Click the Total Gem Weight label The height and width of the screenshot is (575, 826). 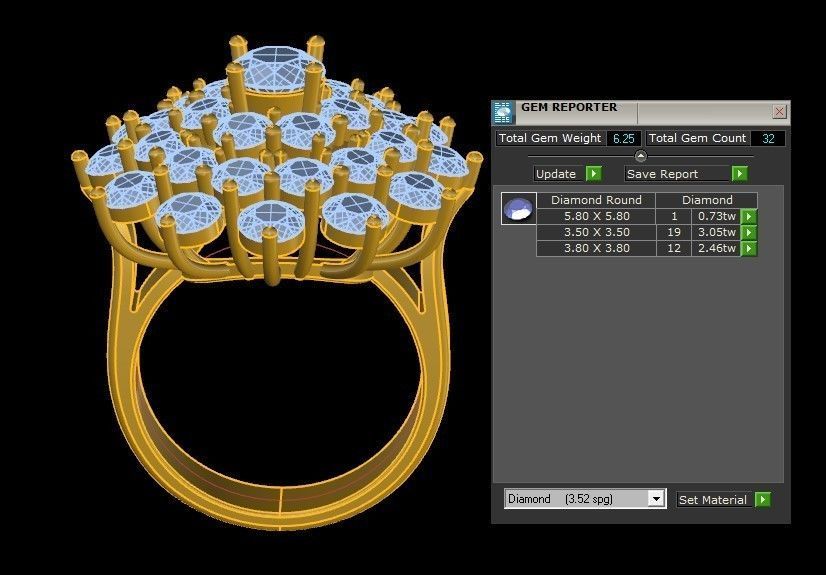click(x=550, y=138)
